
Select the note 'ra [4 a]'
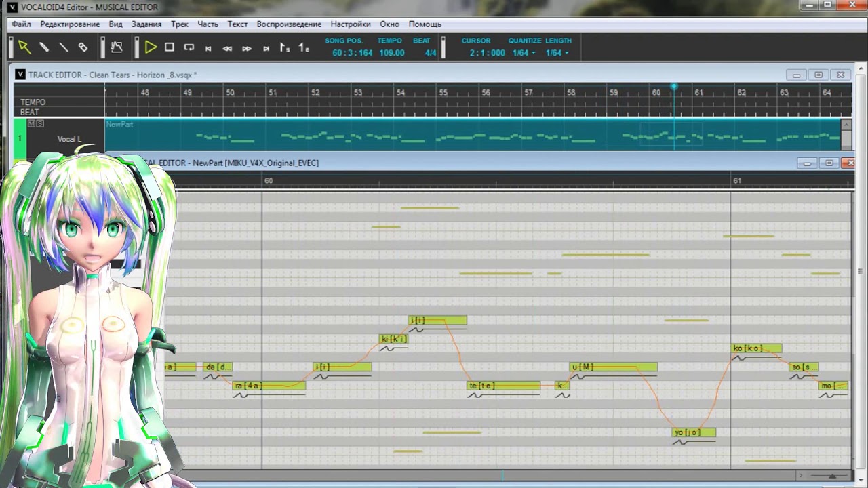click(x=269, y=386)
